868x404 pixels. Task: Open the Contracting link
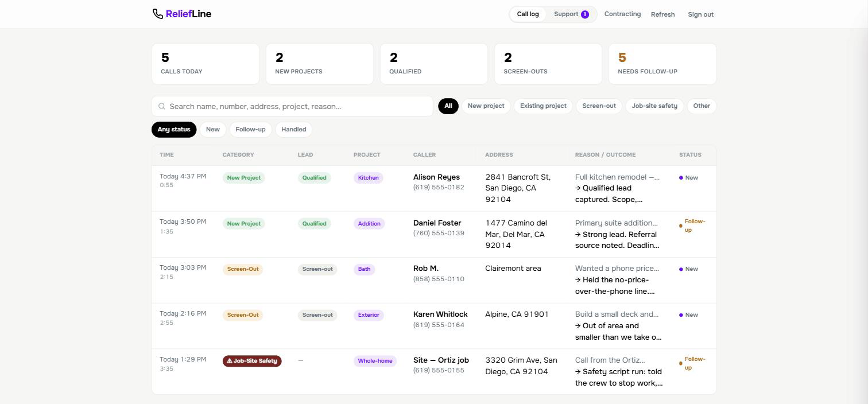pos(622,14)
